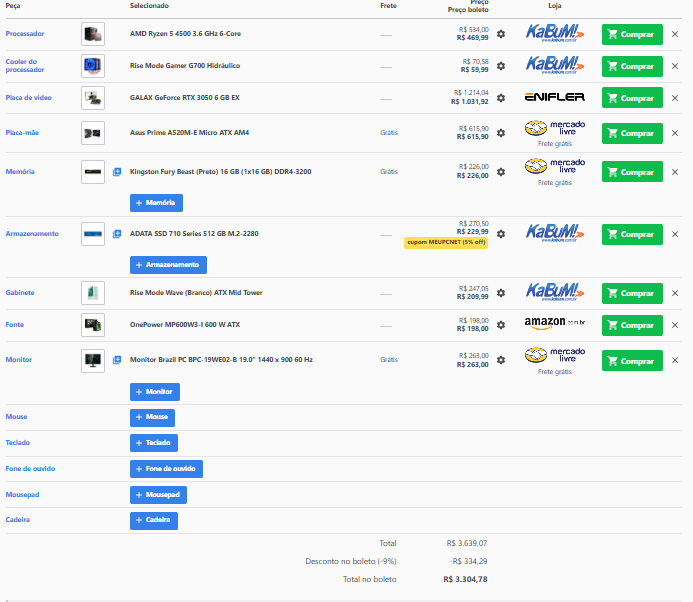The width and height of the screenshot is (693, 602).
Task: Open settings gear for Kingston Fury Beast memory
Action: [501, 172]
